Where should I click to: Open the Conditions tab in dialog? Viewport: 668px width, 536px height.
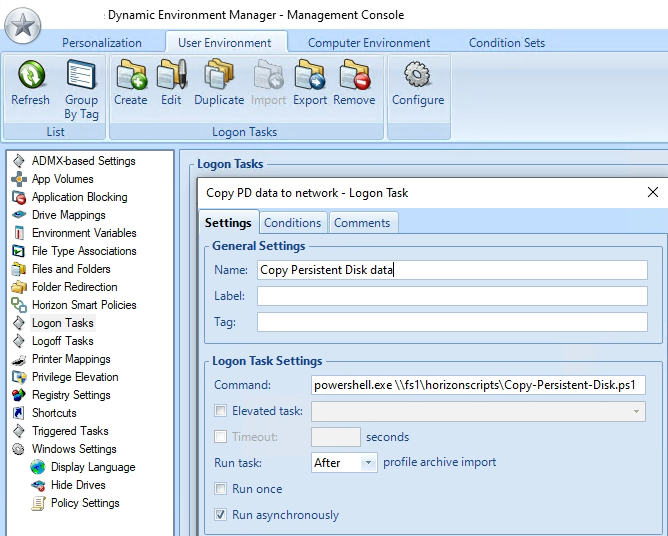293,223
